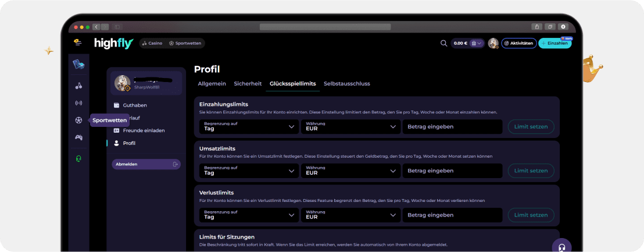Focus Betrag eingeben field under Verlustlimits
Screen dimensions: 644x252
(452, 215)
